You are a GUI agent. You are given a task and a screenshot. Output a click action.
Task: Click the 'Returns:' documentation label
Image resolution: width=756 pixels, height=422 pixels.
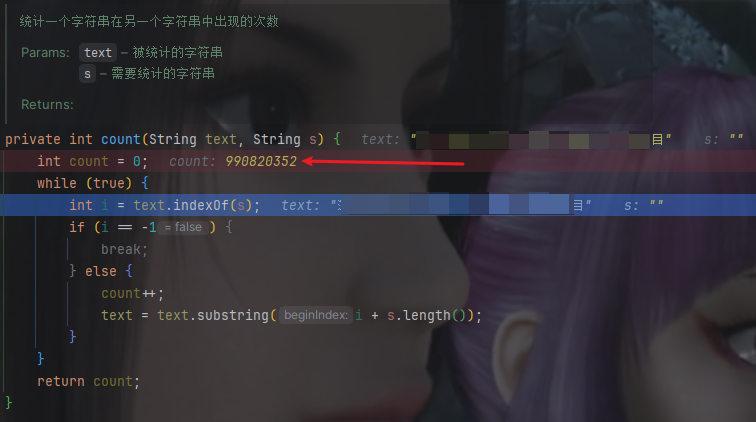pyautogui.click(x=47, y=105)
